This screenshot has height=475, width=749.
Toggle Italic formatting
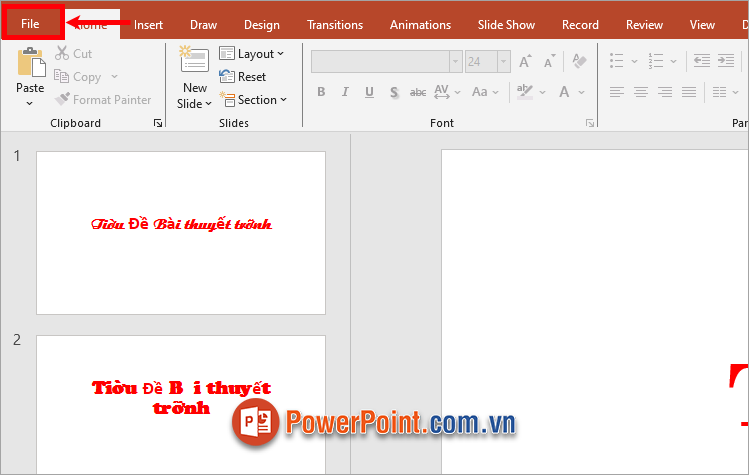(345, 92)
